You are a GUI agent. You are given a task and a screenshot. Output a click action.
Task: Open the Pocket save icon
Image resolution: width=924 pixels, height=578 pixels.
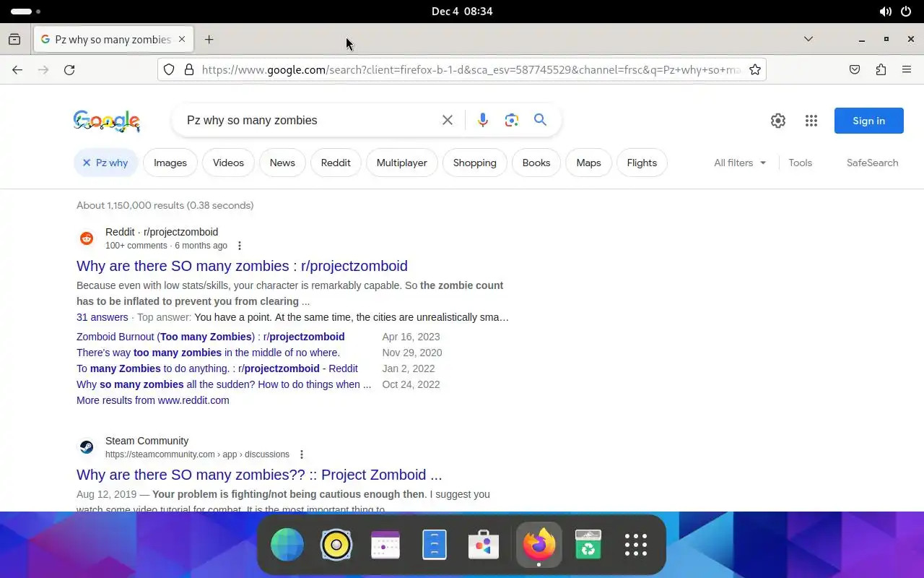(x=855, y=70)
